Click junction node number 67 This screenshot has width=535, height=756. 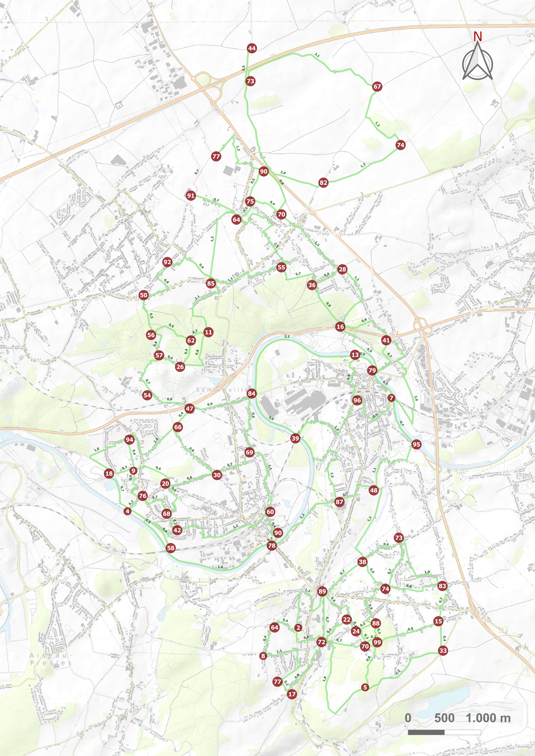(x=377, y=87)
